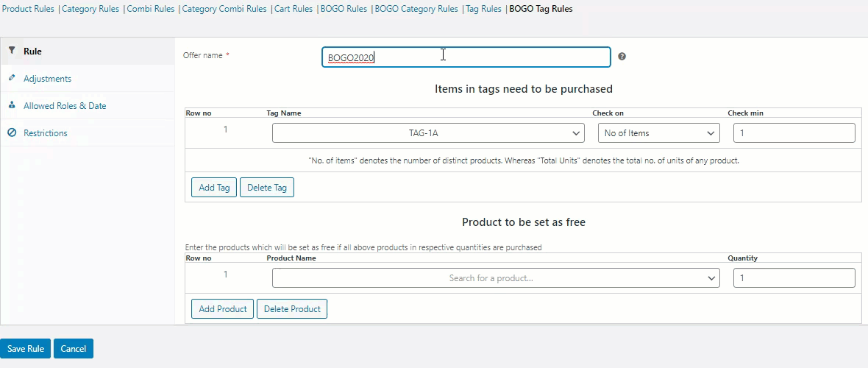The width and height of the screenshot is (868, 368).
Task: Go to Category Combi Rules link
Action: point(224,9)
